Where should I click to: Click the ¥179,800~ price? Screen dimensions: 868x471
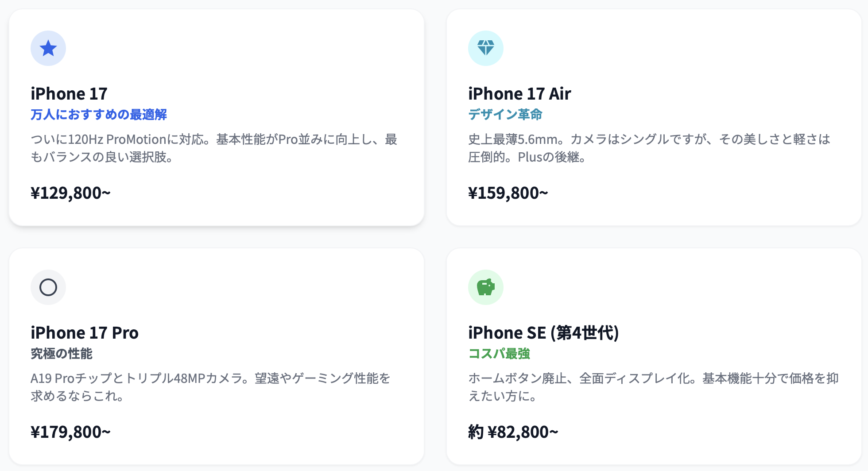[x=70, y=432]
